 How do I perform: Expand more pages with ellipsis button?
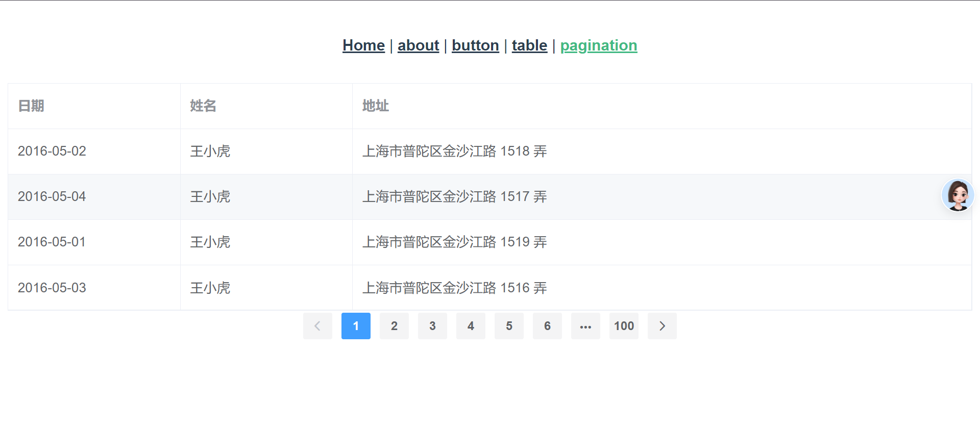585,326
